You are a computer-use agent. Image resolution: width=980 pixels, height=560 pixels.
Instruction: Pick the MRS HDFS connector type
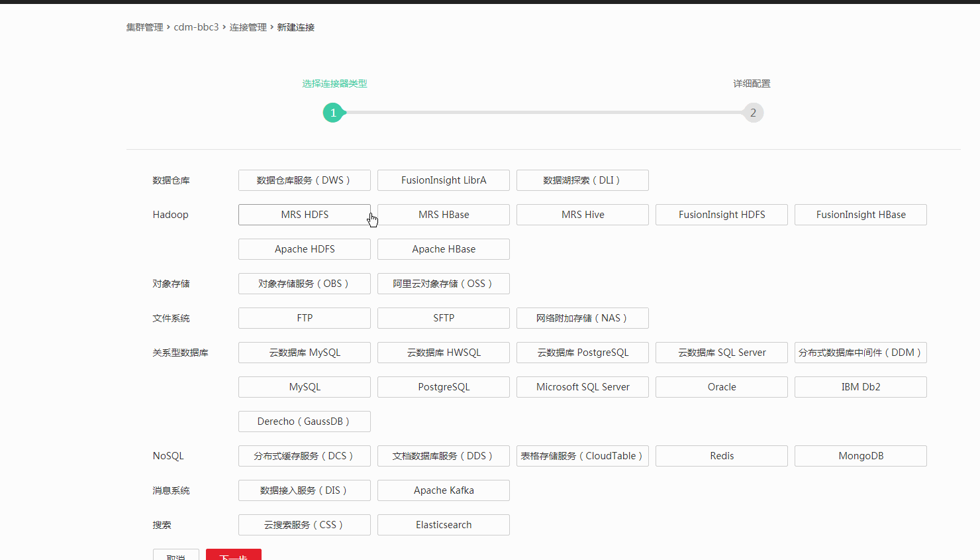(305, 215)
